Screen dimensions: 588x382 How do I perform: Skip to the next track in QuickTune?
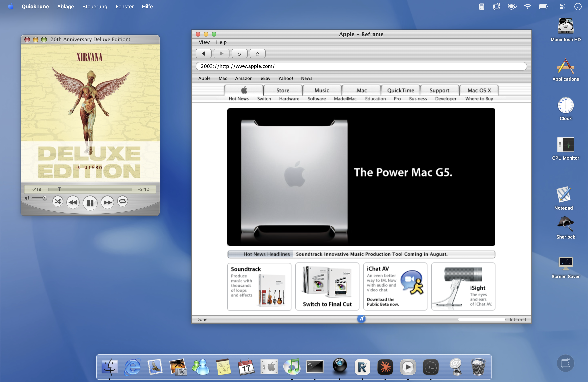[107, 202]
